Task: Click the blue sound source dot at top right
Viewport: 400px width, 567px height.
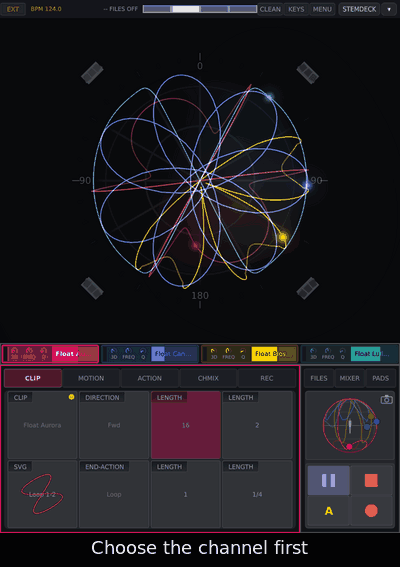Action: [269, 97]
